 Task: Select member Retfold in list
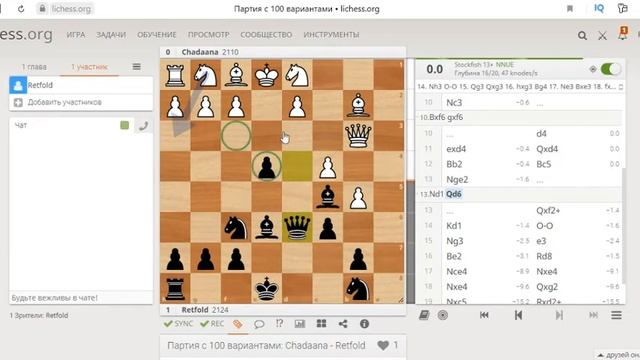[x=81, y=85]
